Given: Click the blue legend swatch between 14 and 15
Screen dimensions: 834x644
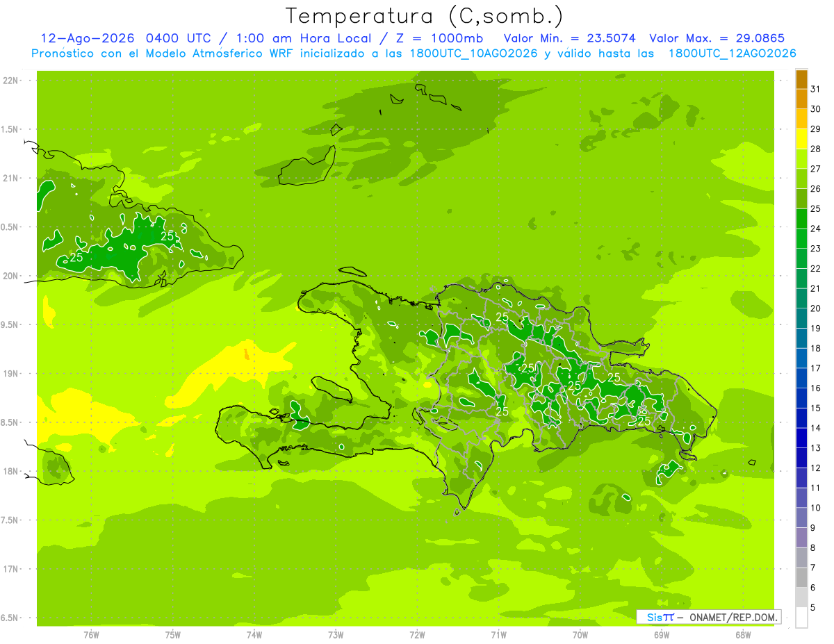Looking at the screenshot, I should click(x=801, y=418).
